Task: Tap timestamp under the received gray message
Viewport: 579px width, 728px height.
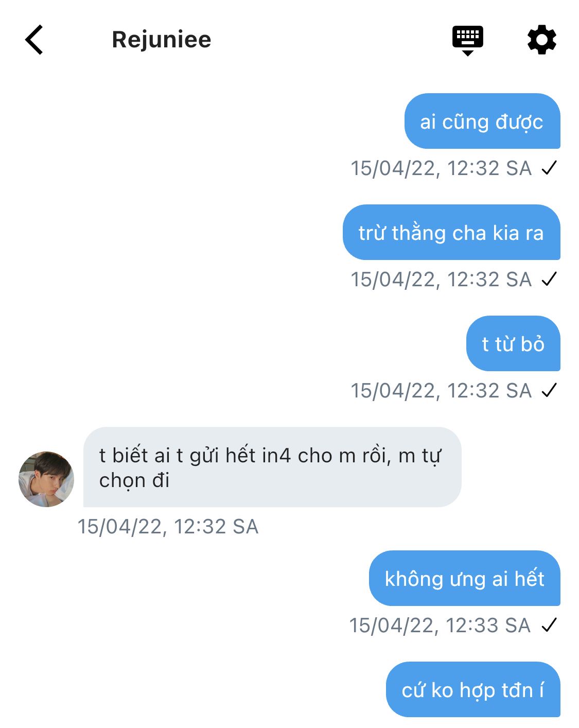Action: (x=168, y=527)
